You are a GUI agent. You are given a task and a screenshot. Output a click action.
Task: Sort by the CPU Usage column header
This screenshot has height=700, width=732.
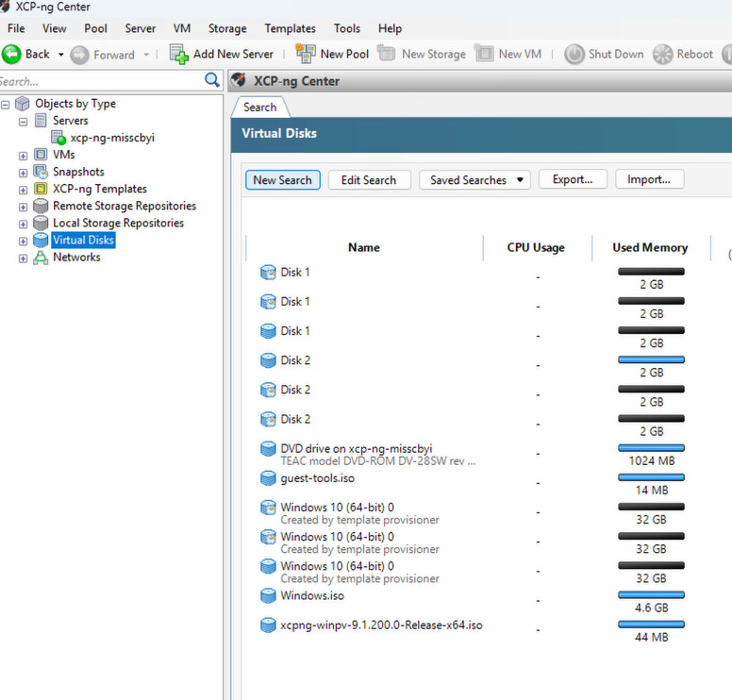(x=536, y=247)
